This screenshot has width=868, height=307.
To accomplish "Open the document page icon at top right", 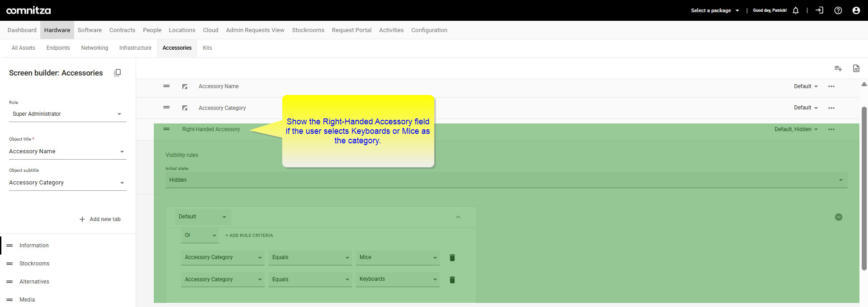I will (x=856, y=68).
